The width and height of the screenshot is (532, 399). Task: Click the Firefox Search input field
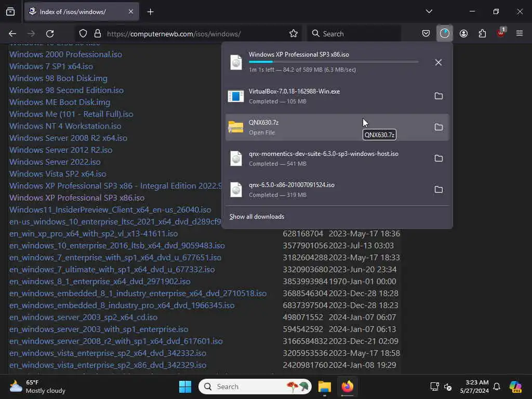pos(354,34)
